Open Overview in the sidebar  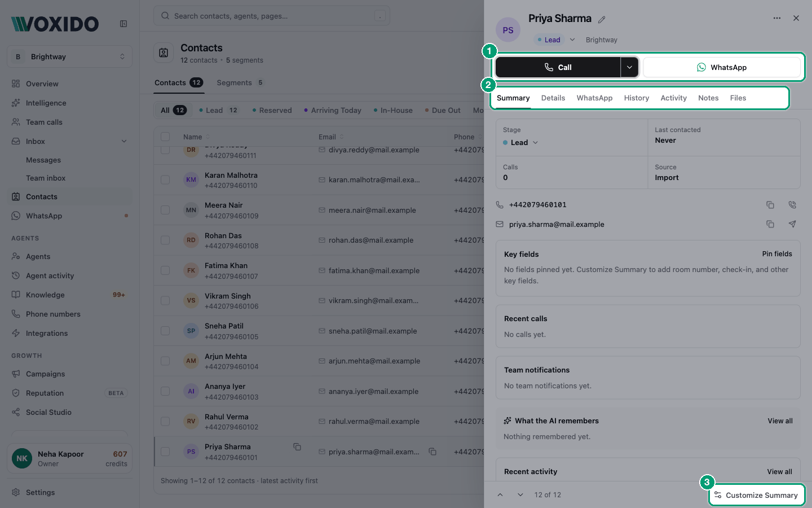(70, 84)
